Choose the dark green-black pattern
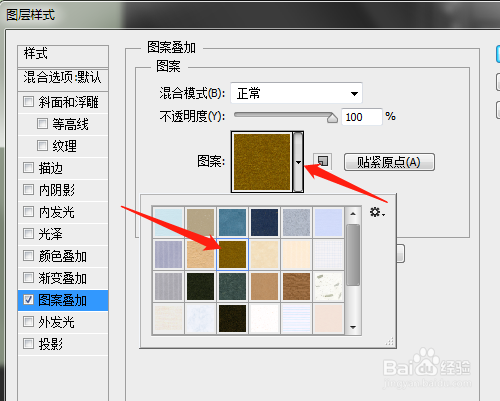Image resolution: width=500 pixels, height=401 pixels. (200, 286)
